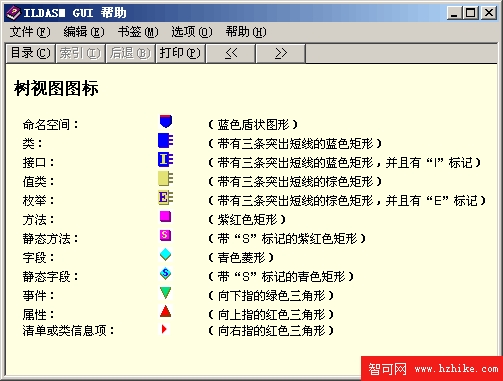Viewport: 503px width, 381px height.
Task: Click the label 静态字段:
Action: (x=50, y=277)
